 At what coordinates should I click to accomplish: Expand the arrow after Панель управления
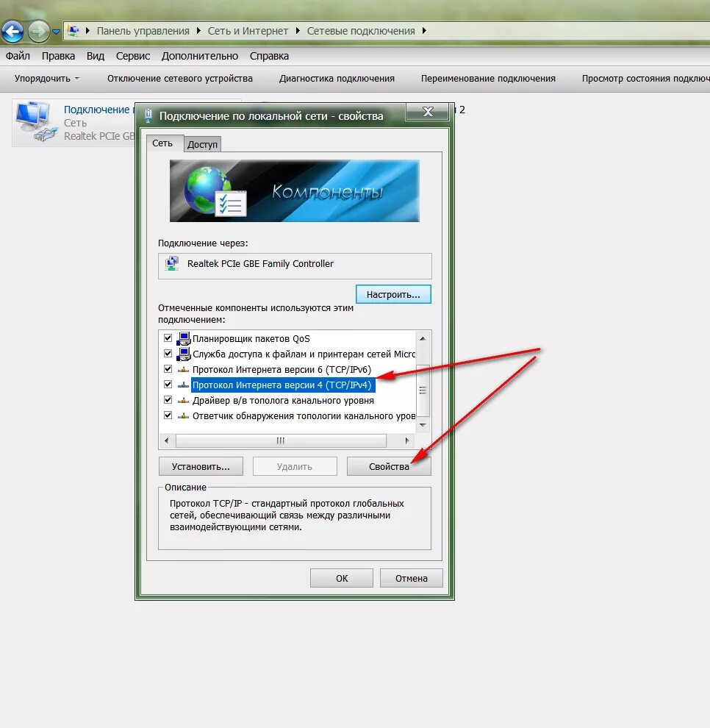pyautogui.click(x=198, y=31)
